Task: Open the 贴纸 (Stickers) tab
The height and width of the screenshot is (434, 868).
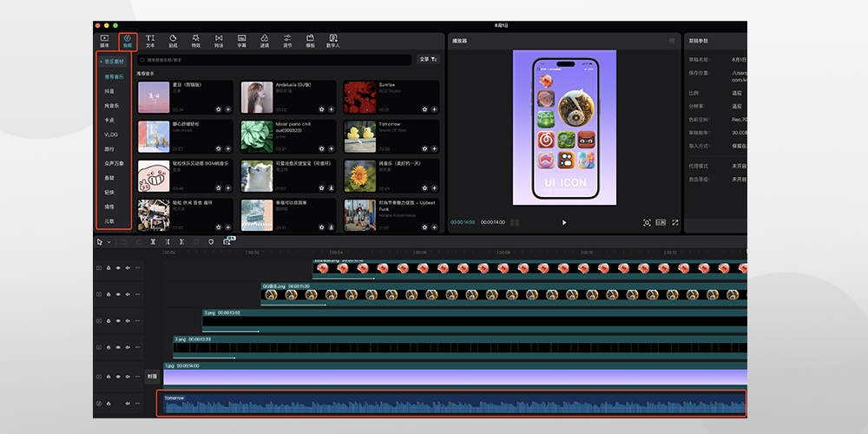Action: point(173,41)
